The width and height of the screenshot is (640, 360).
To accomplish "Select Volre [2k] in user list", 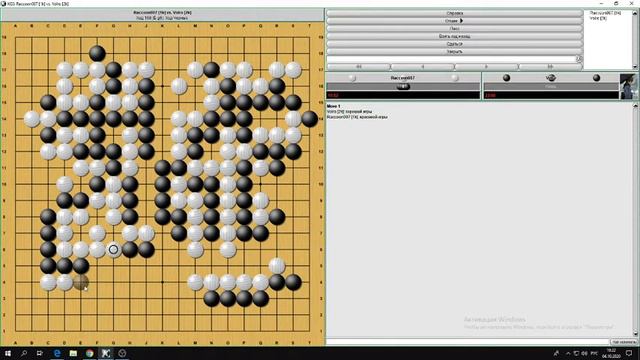I will point(598,18).
